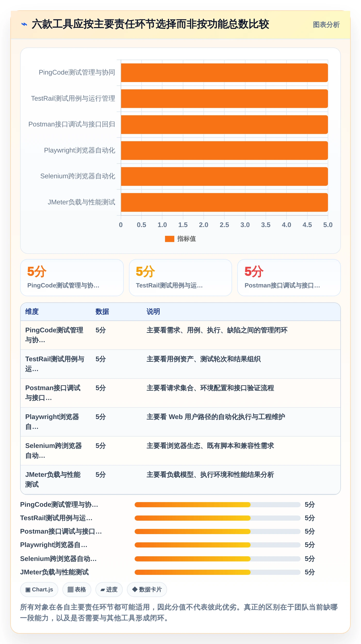Select the Playwright浏览器自动化 chart bar

point(224,150)
